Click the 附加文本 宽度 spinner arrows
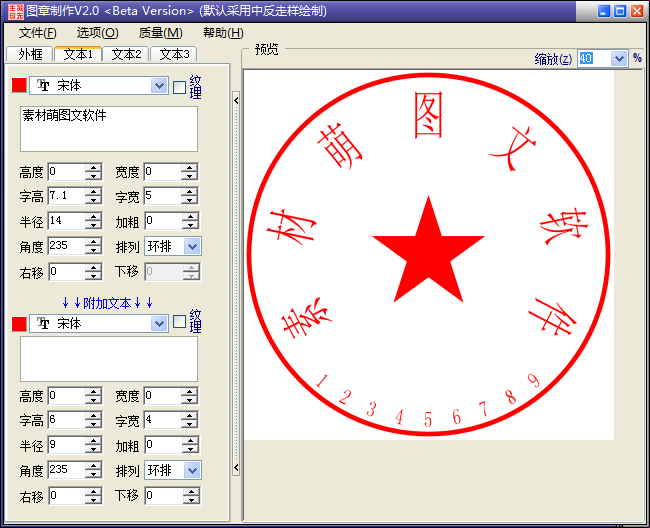 pos(190,396)
